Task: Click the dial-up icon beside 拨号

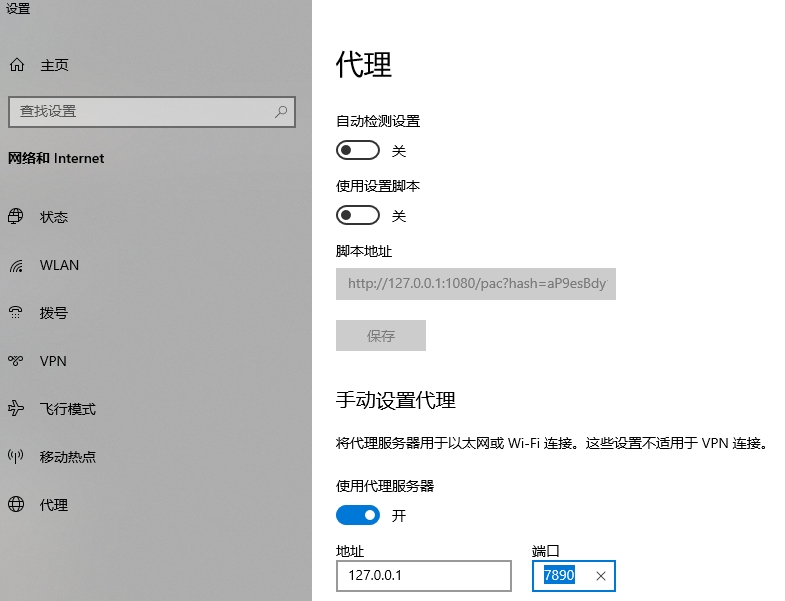Action: click(x=16, y=313)
